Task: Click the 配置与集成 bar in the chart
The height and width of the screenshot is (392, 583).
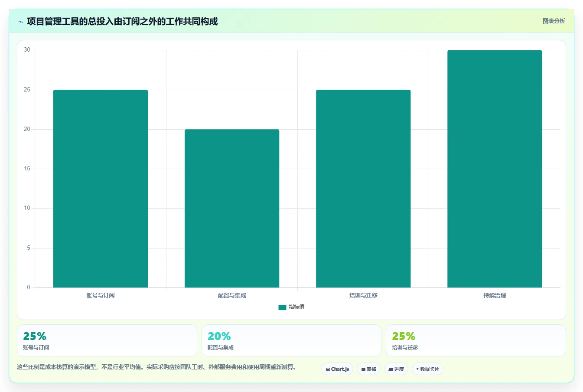Action: point(232,209)
